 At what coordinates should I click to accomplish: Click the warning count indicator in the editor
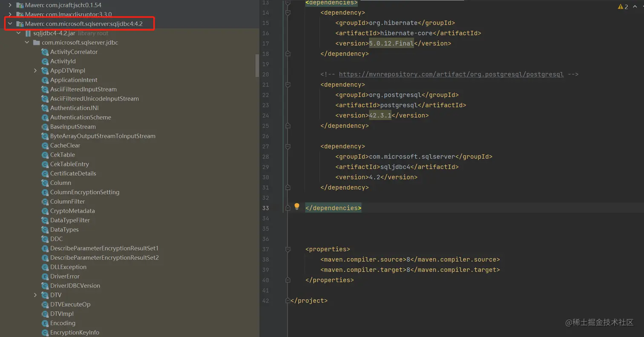[x=623, y=6]
